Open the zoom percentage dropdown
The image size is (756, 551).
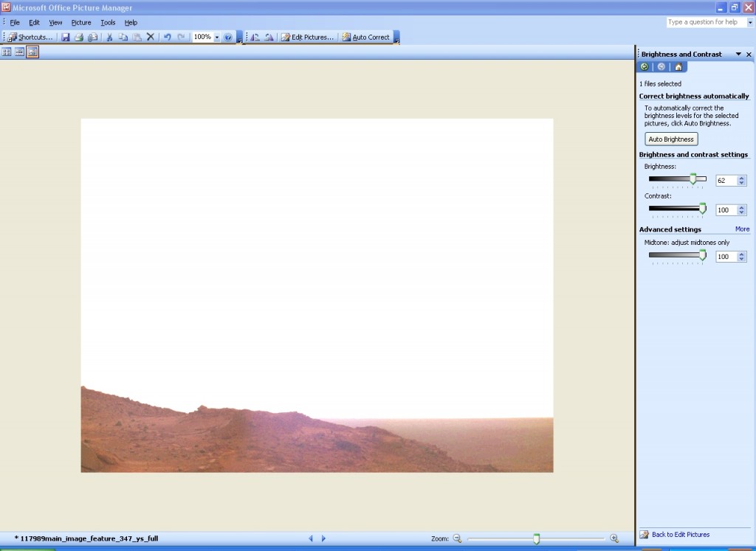(x=217, y=37)
